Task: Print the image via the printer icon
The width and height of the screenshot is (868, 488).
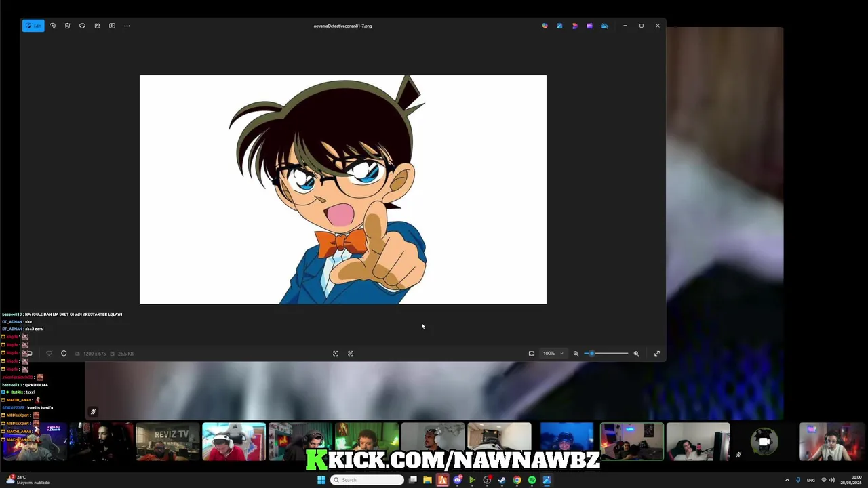Action: click(x=82, y=26)
